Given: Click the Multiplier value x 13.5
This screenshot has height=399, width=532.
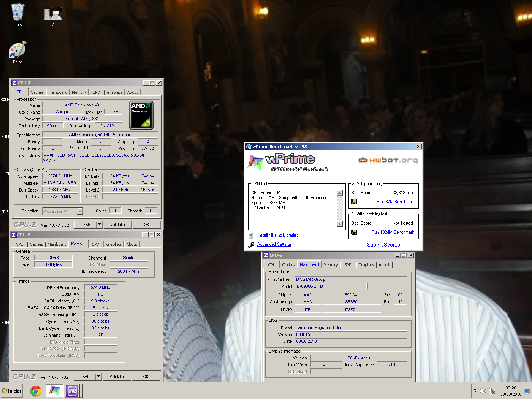Looking at the screenshot, I should (60, 183).
